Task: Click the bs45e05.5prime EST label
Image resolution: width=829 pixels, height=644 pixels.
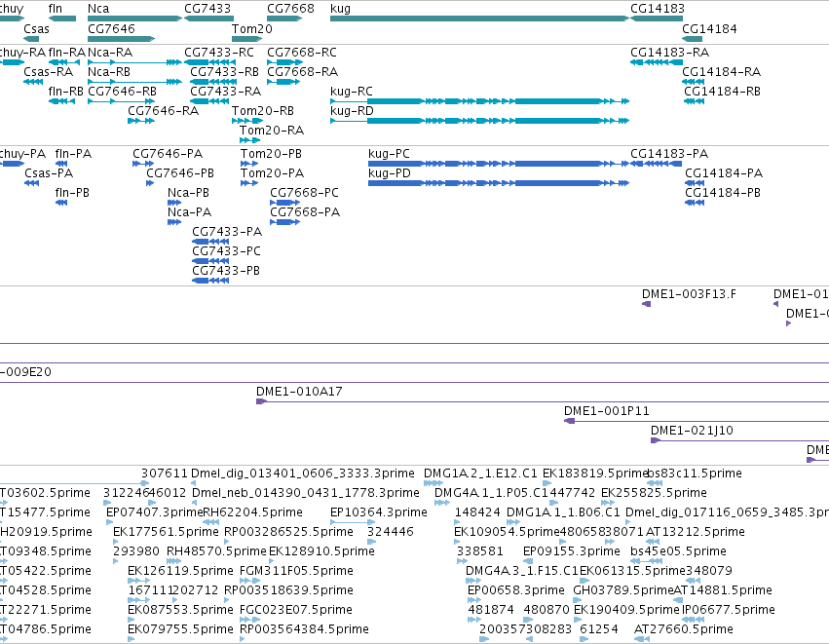Action: pyautogui.click(x=678, y=551)
